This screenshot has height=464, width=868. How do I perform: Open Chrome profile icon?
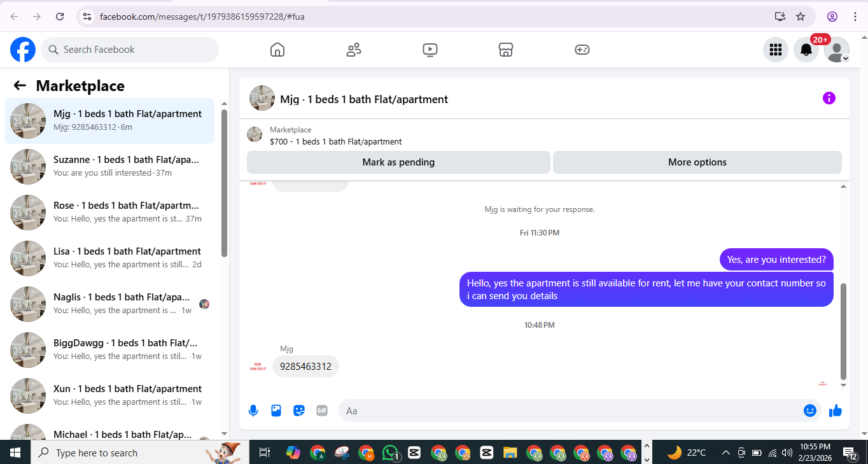[x=832, y=17]
